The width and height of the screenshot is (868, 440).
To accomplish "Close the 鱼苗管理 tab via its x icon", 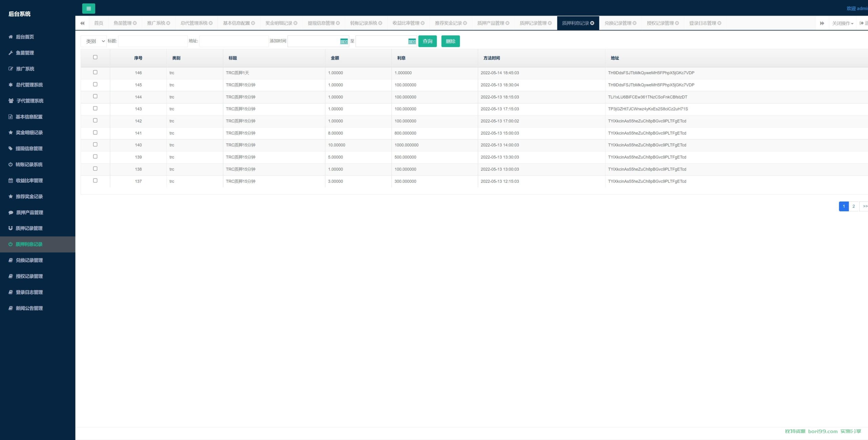I will coord(135,23).
